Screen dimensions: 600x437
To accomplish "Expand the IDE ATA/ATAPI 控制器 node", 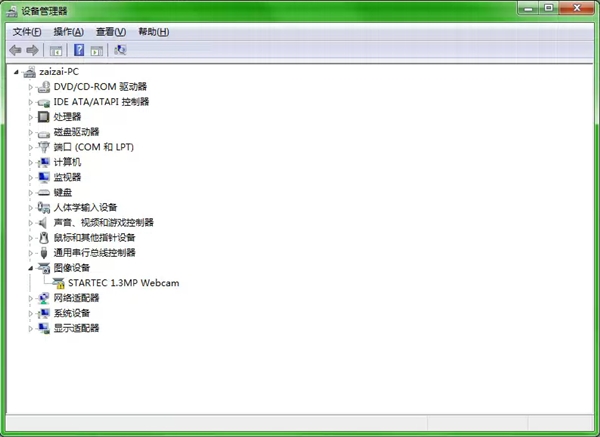I will [31, 102].
